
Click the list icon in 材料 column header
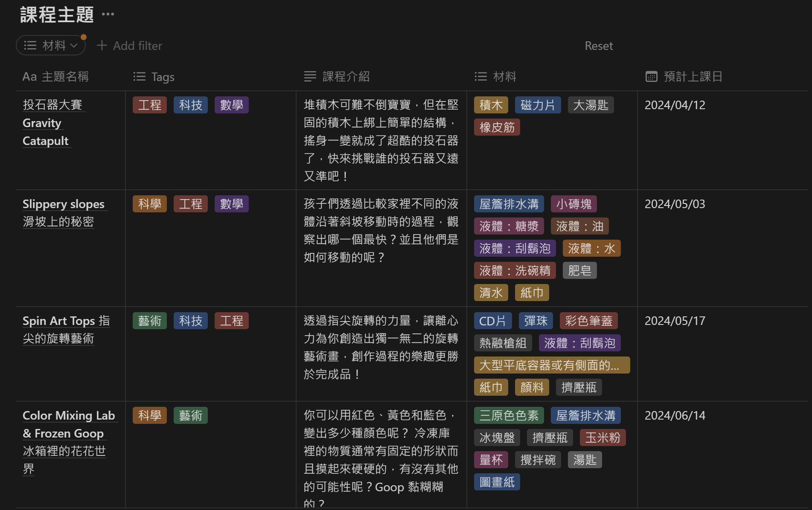[481, 77]
